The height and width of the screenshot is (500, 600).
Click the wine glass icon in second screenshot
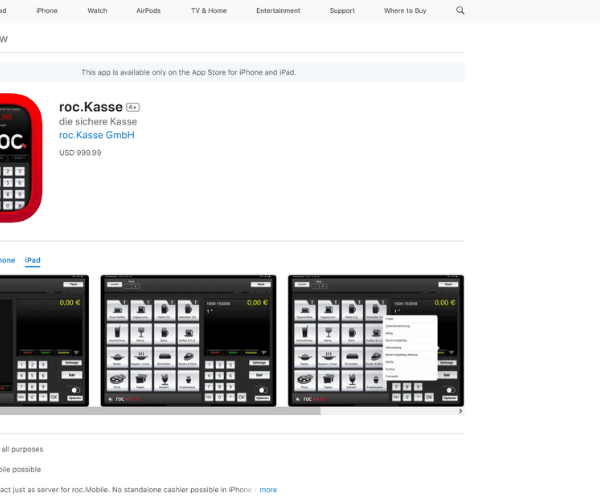pos(141,334)
